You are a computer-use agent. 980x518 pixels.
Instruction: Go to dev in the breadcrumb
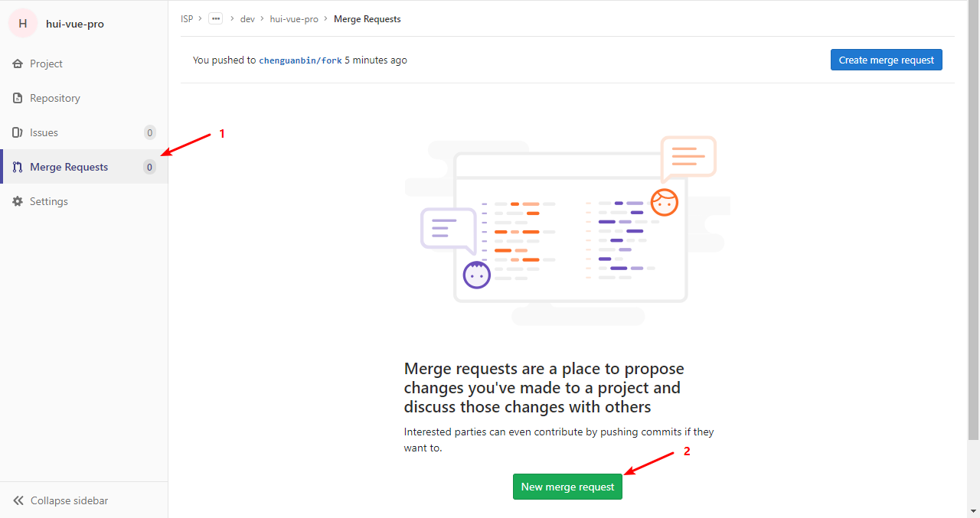point(247,19)
